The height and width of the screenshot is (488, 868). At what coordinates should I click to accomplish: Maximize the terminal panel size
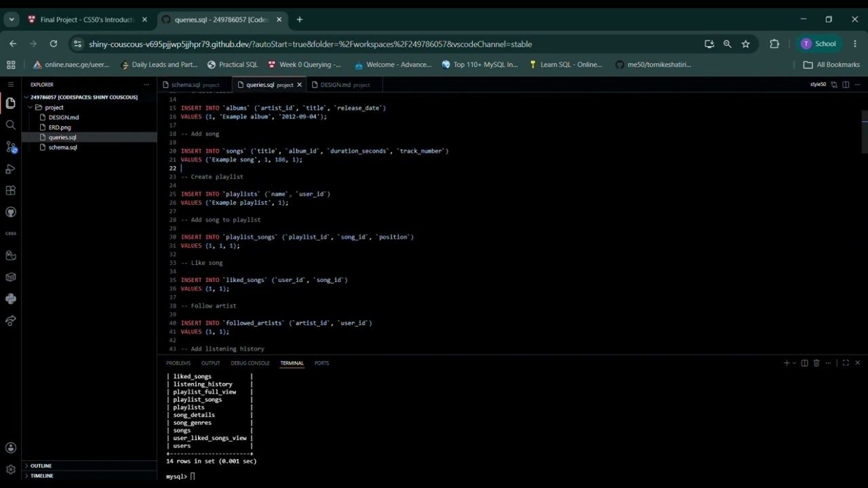pyautogui.click(x=846, y=363)
